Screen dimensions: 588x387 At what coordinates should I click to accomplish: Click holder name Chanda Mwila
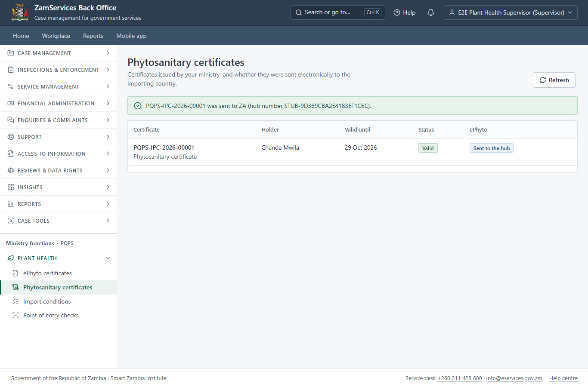click(280, 147)
